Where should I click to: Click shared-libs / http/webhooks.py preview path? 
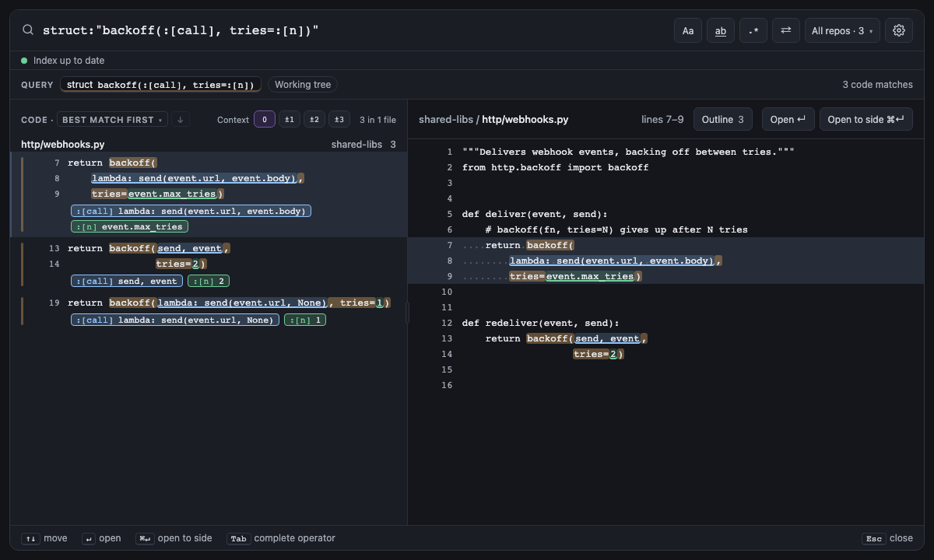(x=493, y=119)
